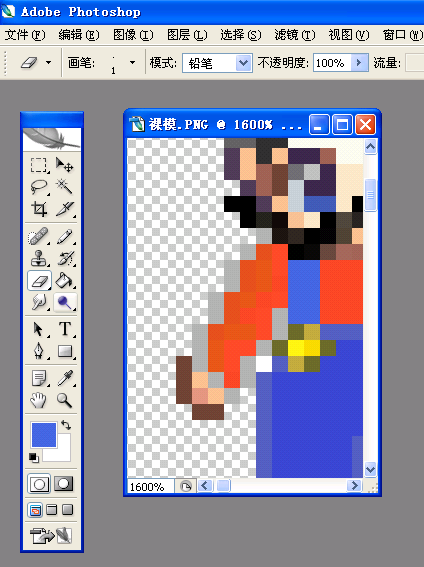Select the Crop tool
424x567 pixels.
[x=39, y=209]
